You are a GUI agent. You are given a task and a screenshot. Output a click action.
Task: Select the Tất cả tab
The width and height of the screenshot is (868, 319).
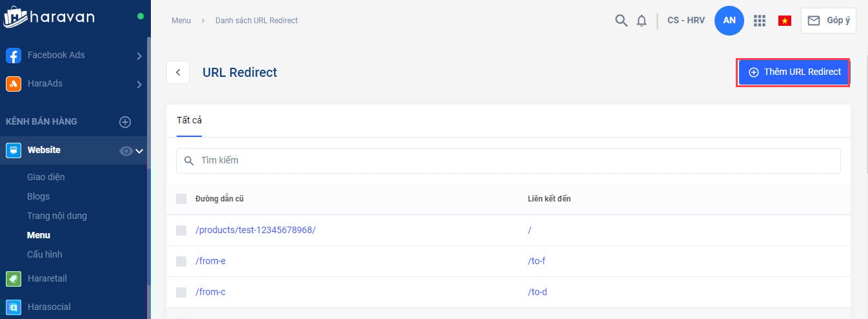pos(190,121)
